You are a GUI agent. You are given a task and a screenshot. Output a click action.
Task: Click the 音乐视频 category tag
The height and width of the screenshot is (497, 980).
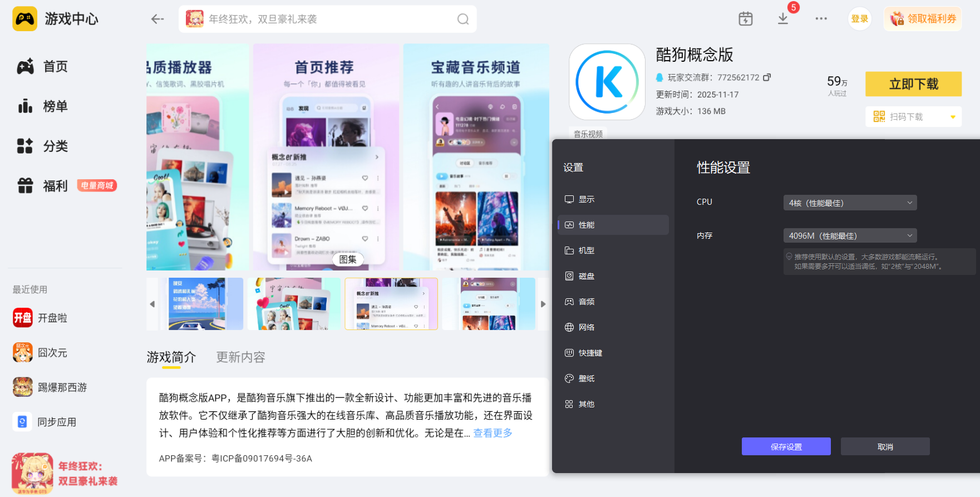[588, 134]
